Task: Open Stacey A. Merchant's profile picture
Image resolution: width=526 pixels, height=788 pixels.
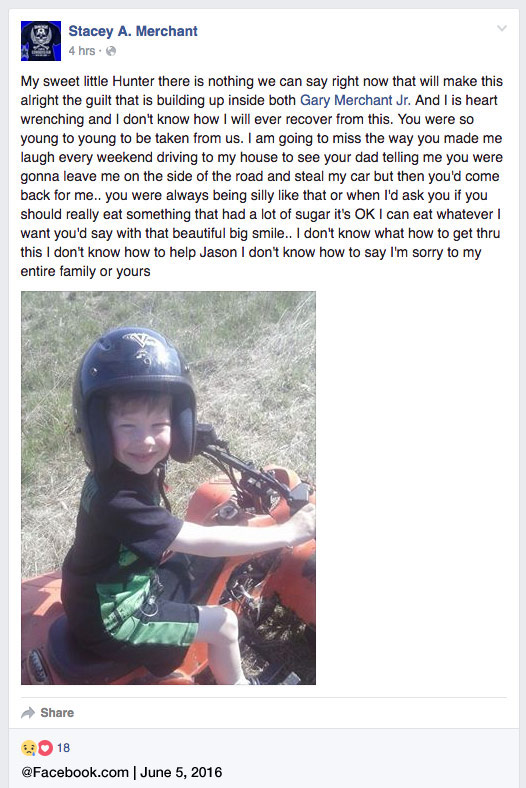Action: pos(41,41)
